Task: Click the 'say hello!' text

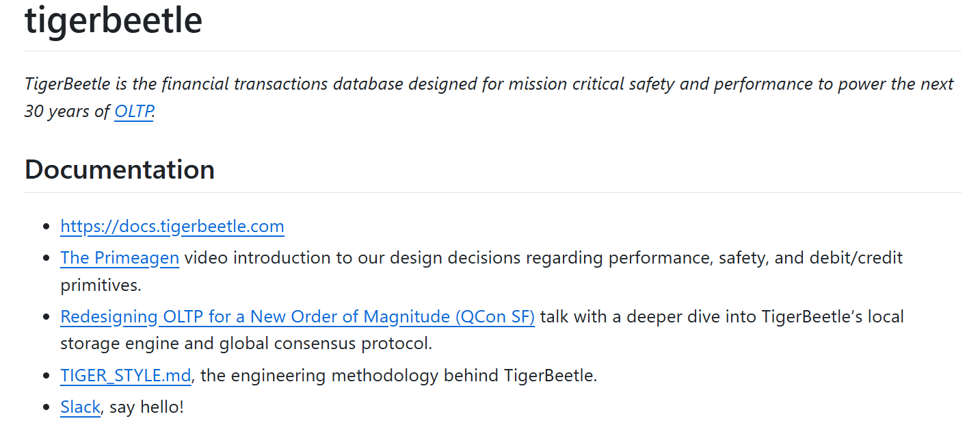Action: [146, 407]
